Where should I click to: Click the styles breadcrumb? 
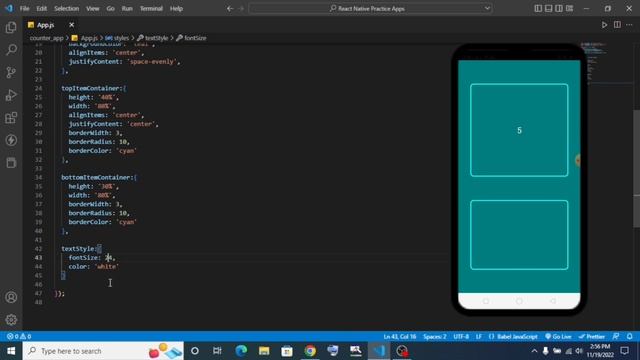pyautogui.click(x=118, y=38)
